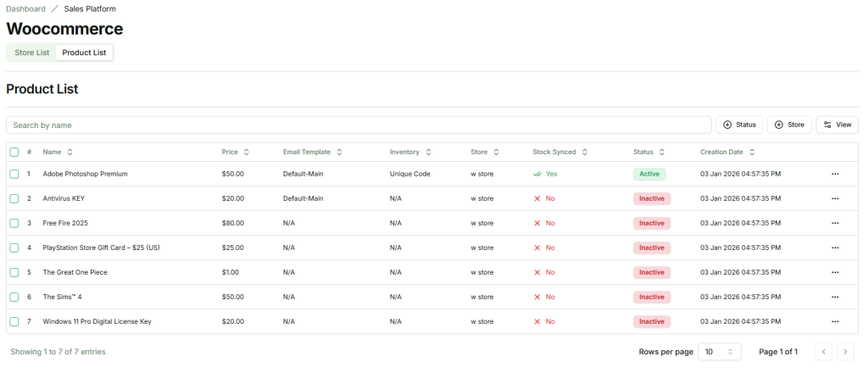The height and width of the screenshot is (373, 868).
Task: Check the select-all header checkbox
Action: point(14,153)
